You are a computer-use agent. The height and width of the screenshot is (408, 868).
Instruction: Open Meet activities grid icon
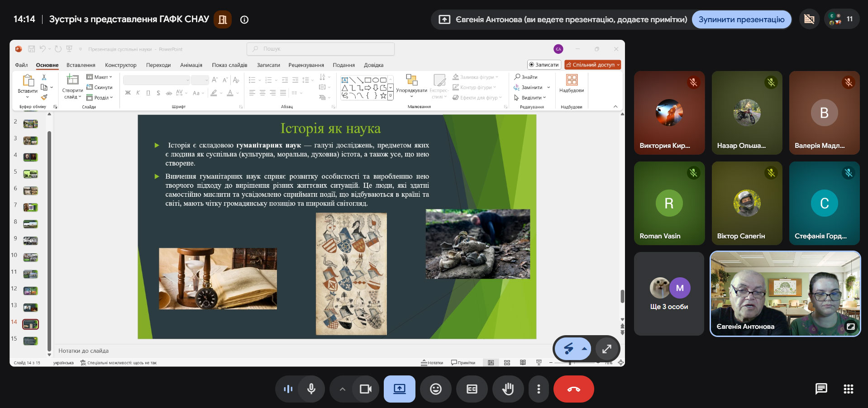pos(849,389)
